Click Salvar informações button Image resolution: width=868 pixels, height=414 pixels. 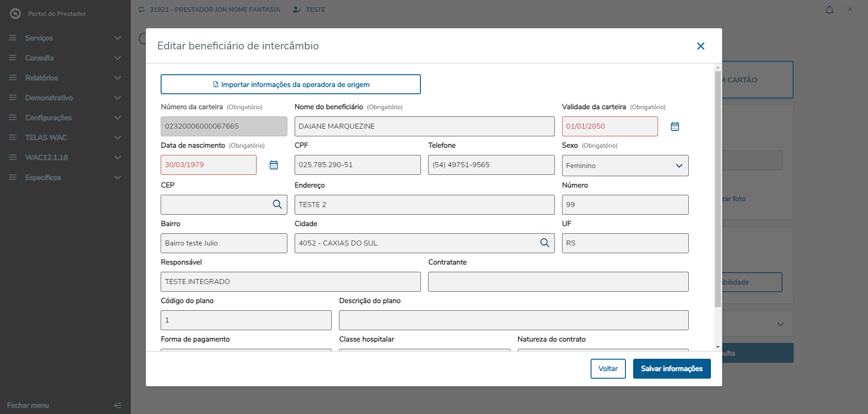pyautogui.click(x=671, y=369)
